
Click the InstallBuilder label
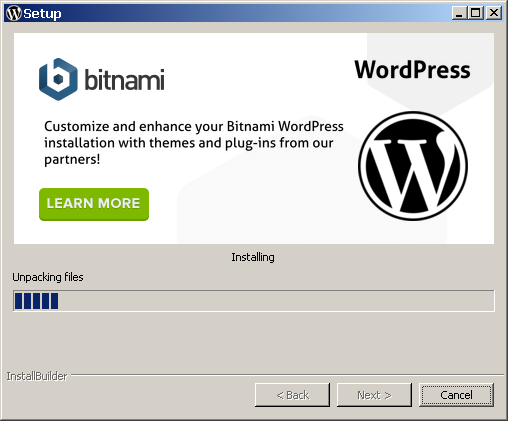coord(37,376)
